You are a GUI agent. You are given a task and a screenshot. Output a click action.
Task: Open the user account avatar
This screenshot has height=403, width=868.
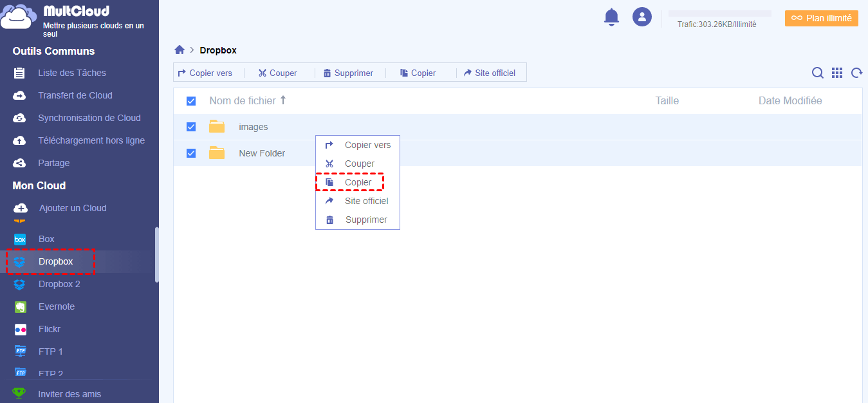tap(642, 17)
